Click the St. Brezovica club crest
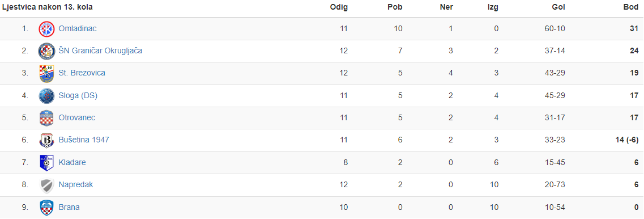The image size is (644, 219). (x=46, y=73)
